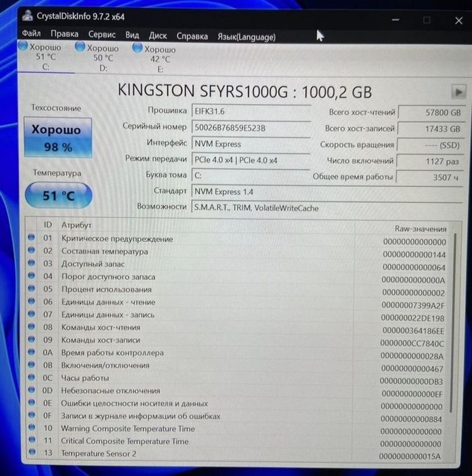
Task: Open the Справка menu
Action: point(192,36)
